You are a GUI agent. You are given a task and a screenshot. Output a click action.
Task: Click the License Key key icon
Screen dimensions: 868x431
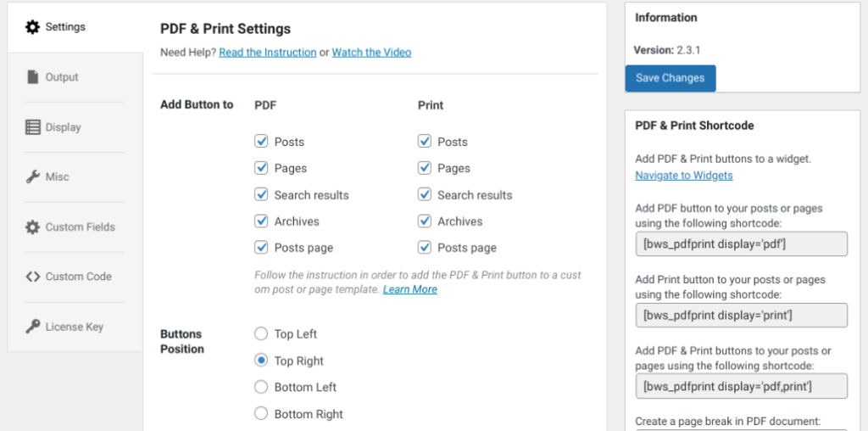pos(33,327)
